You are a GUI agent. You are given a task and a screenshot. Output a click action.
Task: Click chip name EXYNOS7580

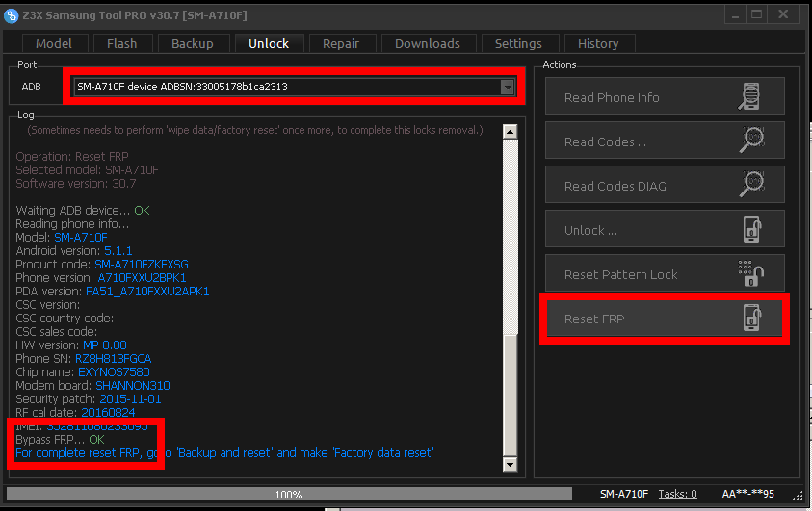(x=114, y=371)
